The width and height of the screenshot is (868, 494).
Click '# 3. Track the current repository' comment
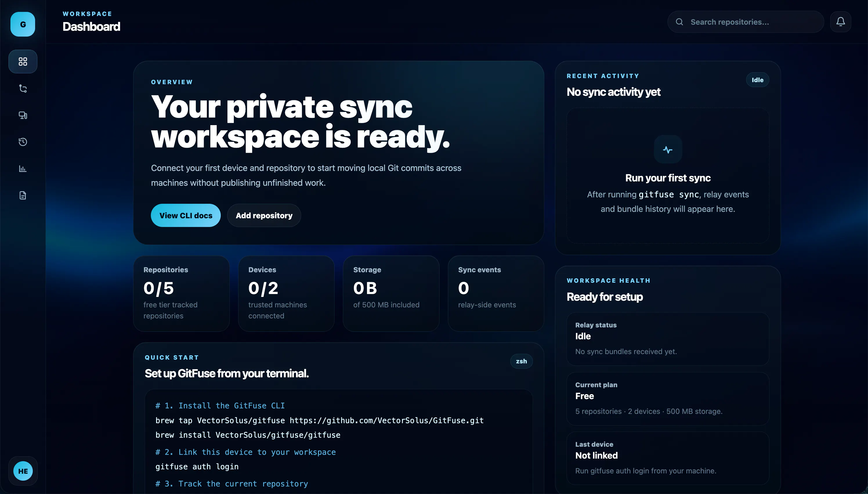pos(232,484)
